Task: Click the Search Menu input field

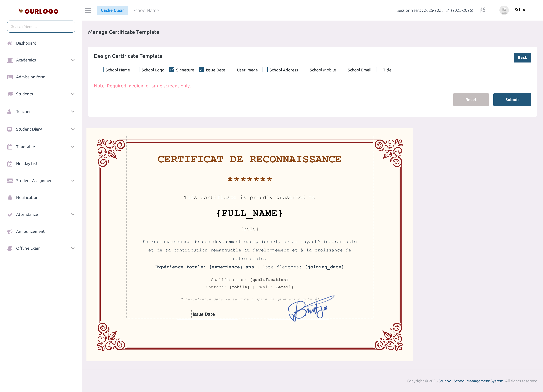Action: coord(41,27)
